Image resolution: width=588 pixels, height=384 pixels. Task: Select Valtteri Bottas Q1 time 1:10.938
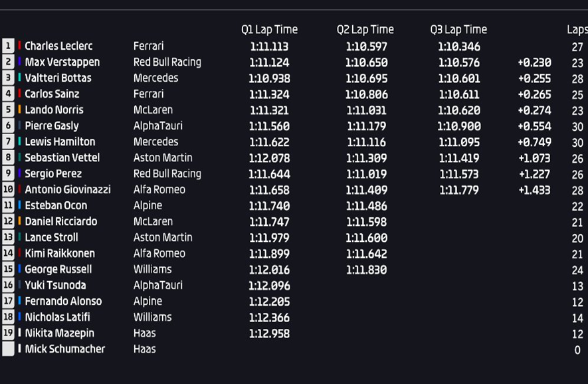[x=269, y=78]
